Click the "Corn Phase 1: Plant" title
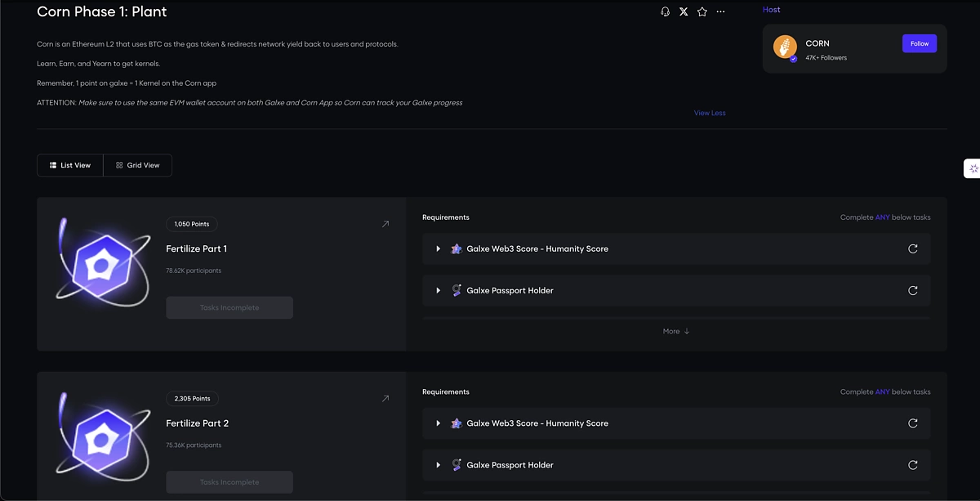Screen dimensions: 980x501 [x=102, y=12]
